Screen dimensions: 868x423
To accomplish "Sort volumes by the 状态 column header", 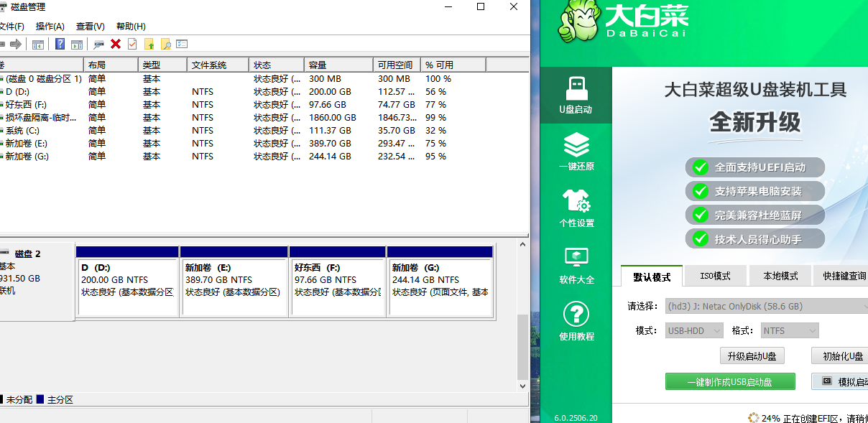I will pyautogui.click(x=277, y=65).
